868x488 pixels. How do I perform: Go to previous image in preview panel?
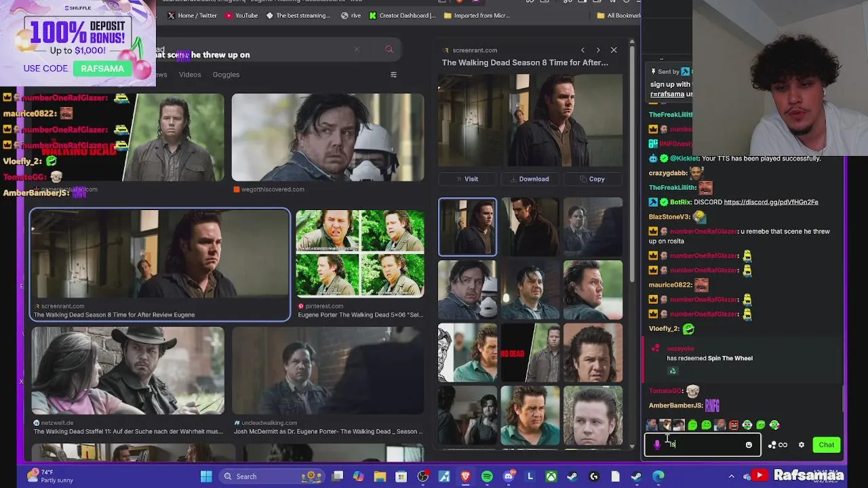coord(583,50)
